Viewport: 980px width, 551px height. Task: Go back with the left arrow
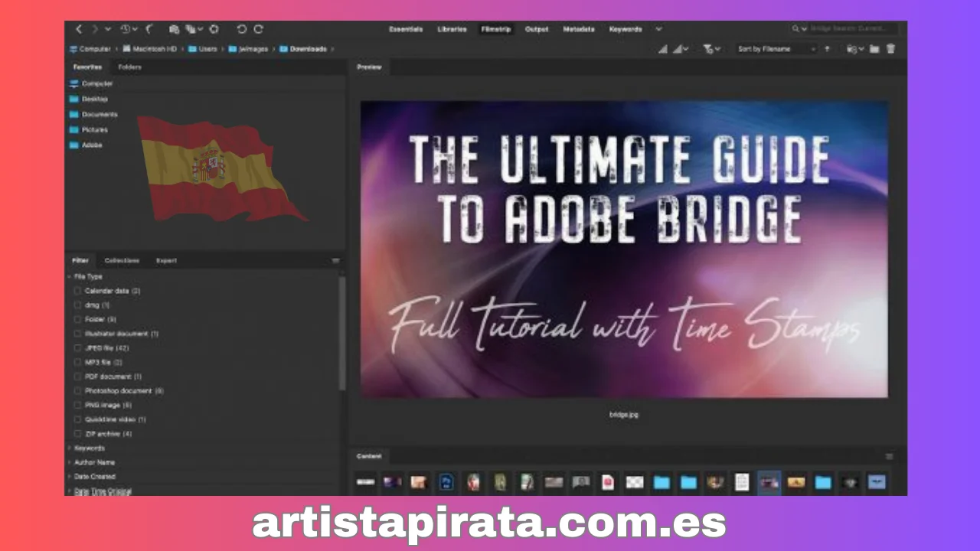coord(79,29)
